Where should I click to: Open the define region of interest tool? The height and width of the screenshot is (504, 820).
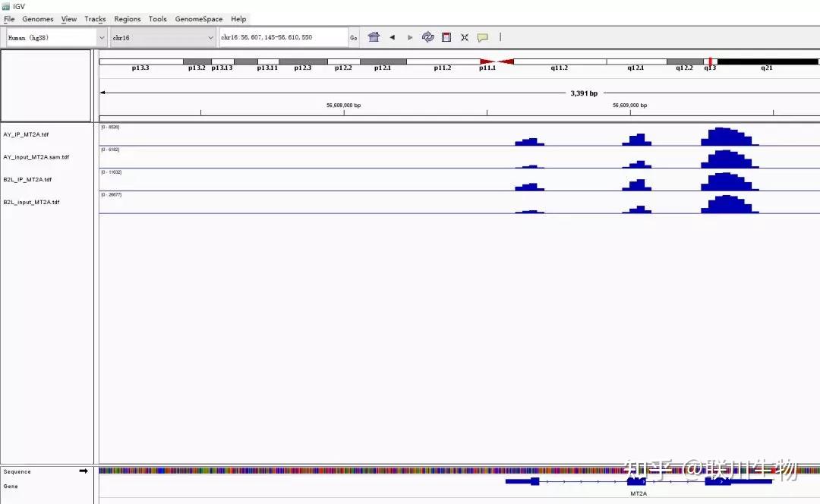(446, 36)
